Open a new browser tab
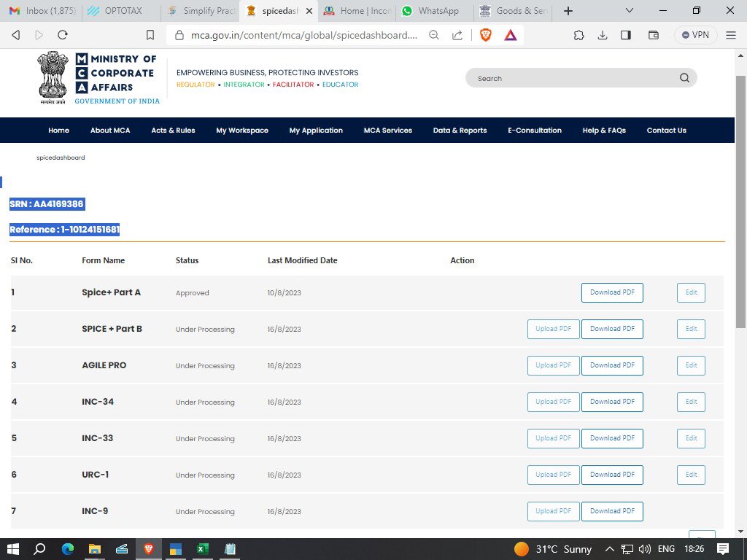This screenshot has height=560, width=747. 568,11
